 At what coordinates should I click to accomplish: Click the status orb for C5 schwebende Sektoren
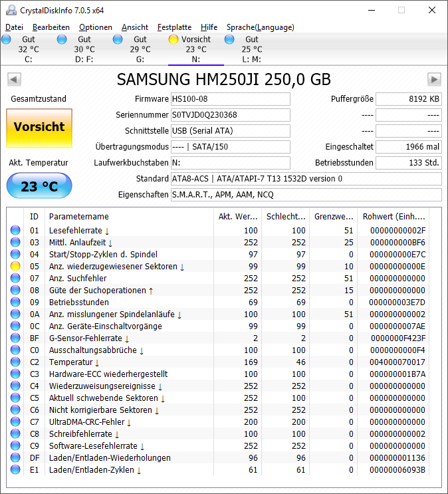click(15, 398)
